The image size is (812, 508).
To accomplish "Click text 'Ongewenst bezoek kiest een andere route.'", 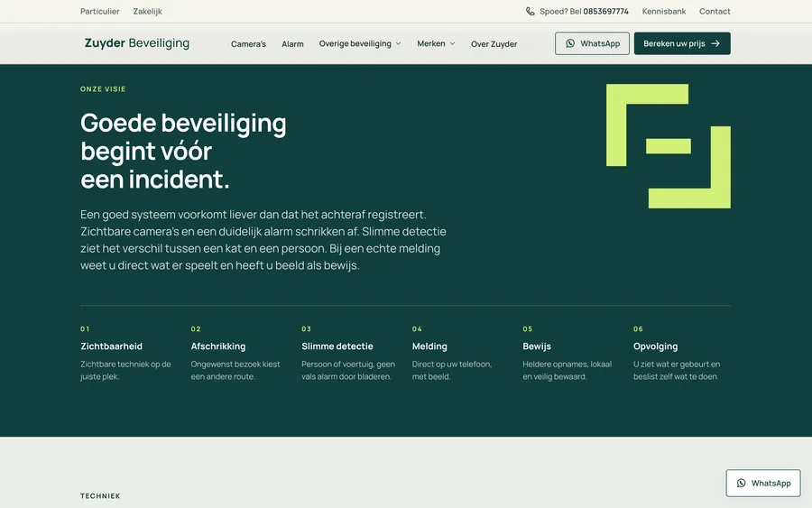I will (235, 370).
